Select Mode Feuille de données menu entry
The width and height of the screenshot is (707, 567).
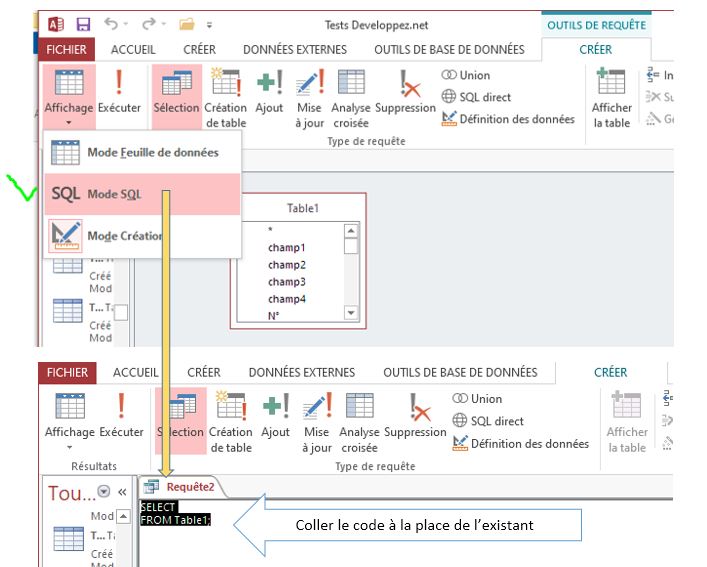[142, 152]
